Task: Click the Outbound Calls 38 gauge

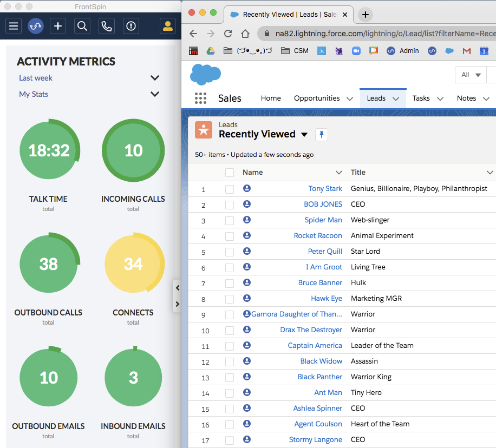Action: [49, 263]
